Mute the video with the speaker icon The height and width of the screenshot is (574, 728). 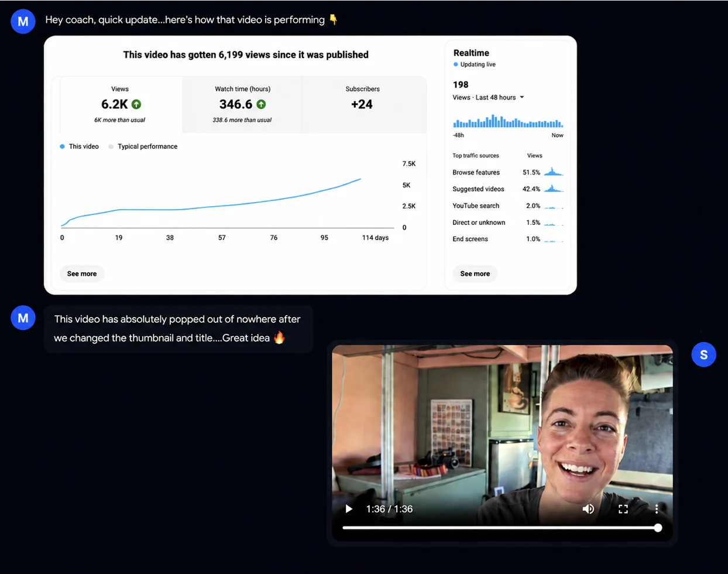[588, 509]
